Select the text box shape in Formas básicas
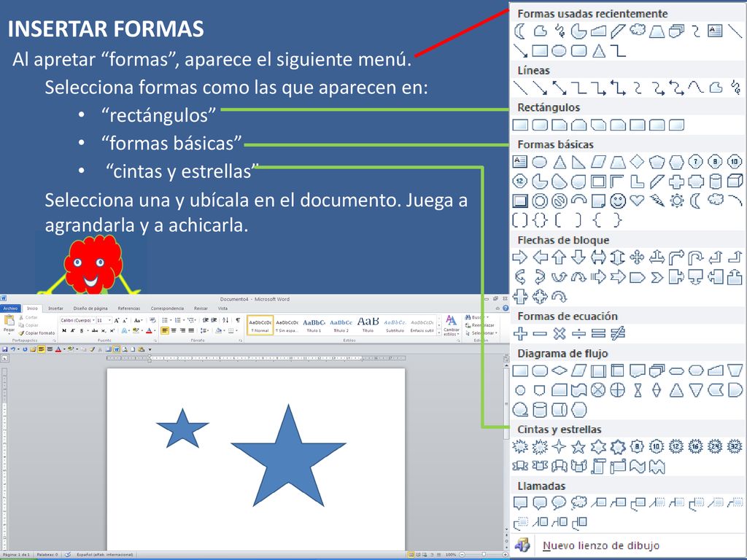This screenshot has height=560, width=747. coord(519,162)
